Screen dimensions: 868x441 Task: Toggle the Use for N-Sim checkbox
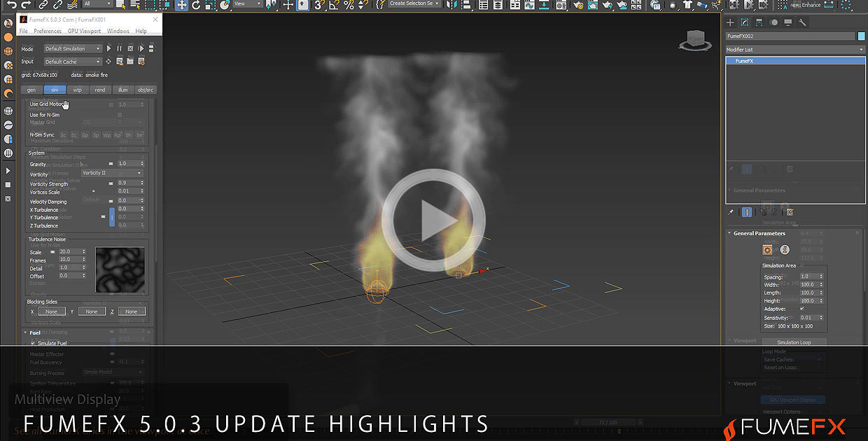point(120,115)
